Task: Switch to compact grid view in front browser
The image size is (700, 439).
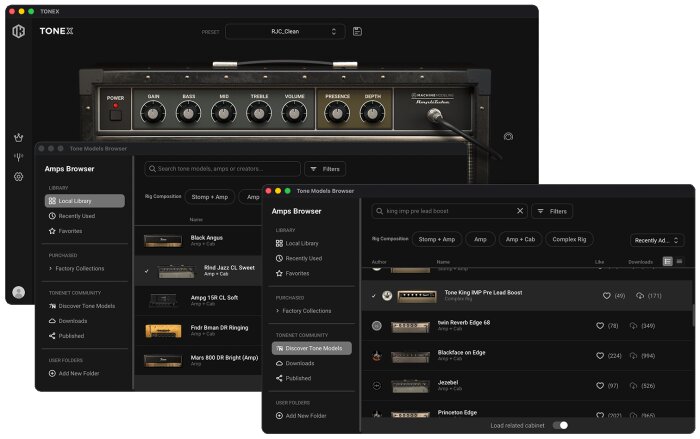Action: [679, 262]
